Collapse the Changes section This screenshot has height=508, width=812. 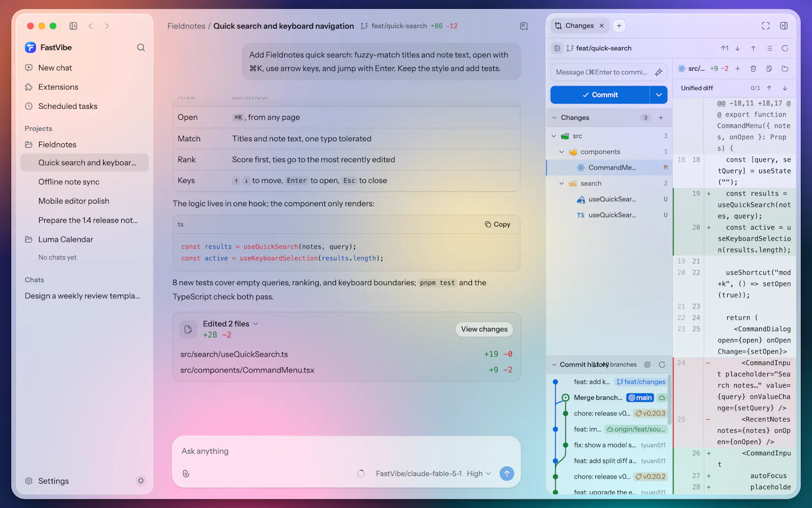point(555,118)
